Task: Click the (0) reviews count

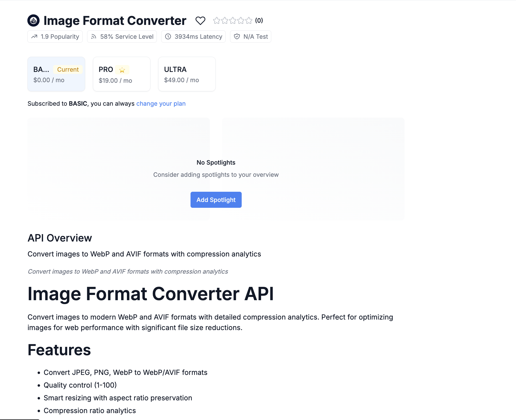Action: (259, 20)
